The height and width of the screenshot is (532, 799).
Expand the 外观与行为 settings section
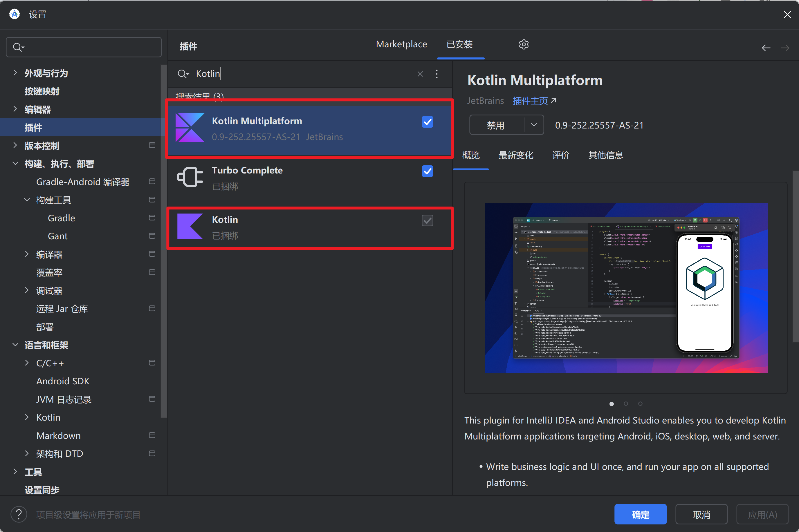(15, 73)
